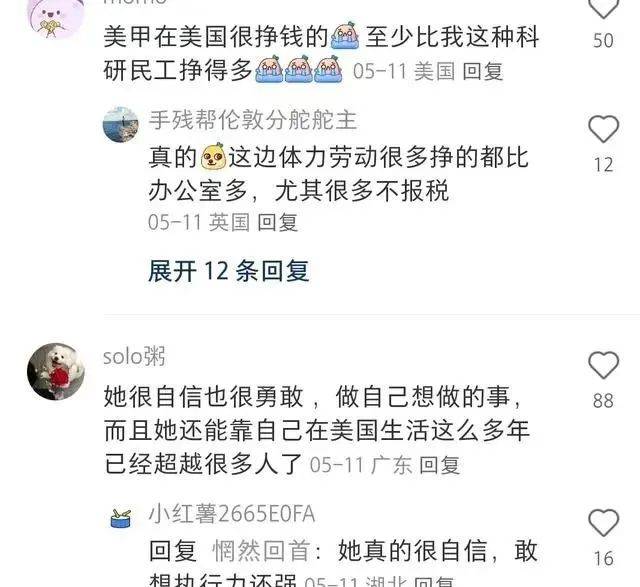Select the comment text 美甲在美国很挣钱的
The width and height of the screenshot is (640, 587).
click(216, 36)
